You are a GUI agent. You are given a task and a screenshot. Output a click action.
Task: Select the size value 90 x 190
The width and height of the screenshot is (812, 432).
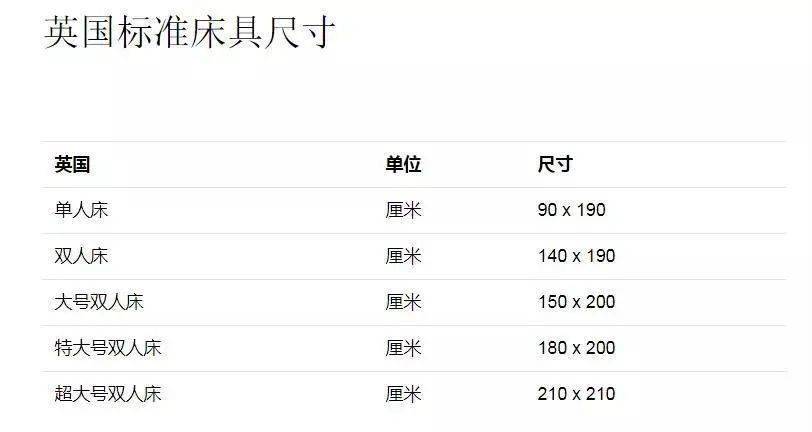571,210
